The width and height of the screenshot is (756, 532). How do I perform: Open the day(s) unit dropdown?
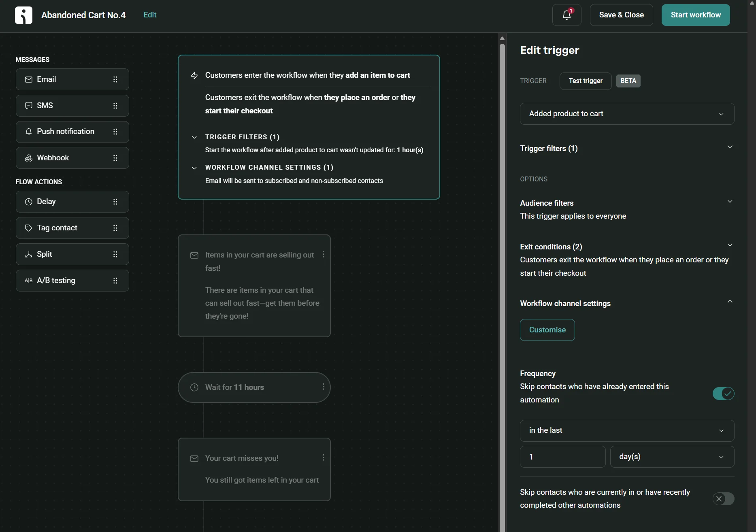(672, 457)
